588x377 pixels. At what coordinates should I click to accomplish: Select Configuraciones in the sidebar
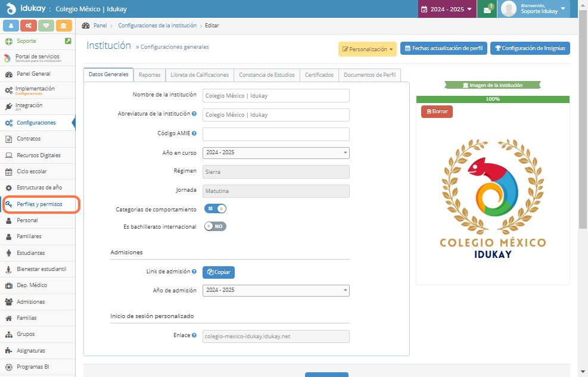point(38,123)
